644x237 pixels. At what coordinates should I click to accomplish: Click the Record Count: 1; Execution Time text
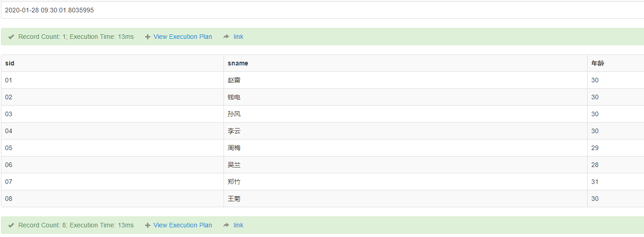point(76,37)
